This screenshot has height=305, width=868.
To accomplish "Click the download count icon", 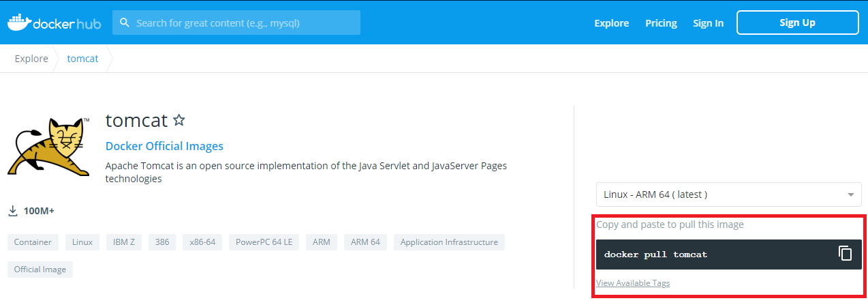I will click(12, 211).
